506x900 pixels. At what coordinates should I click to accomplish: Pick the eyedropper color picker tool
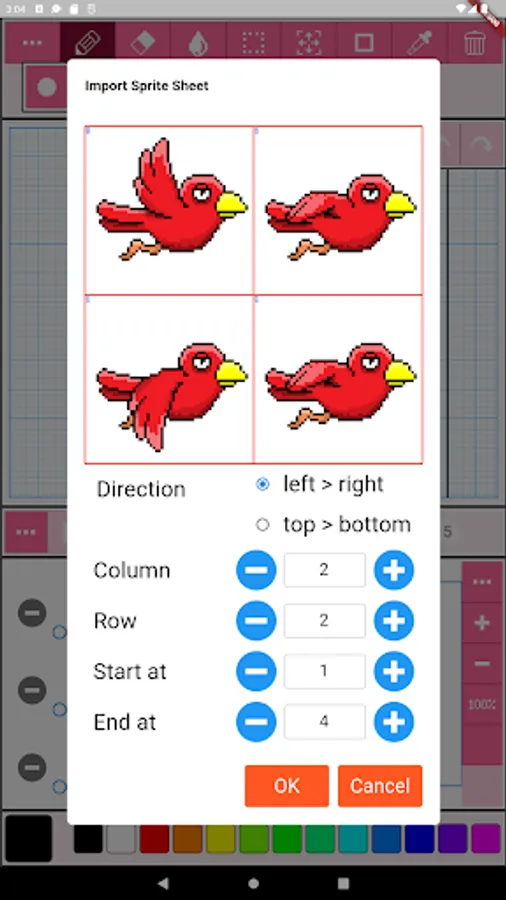[419, 42]
